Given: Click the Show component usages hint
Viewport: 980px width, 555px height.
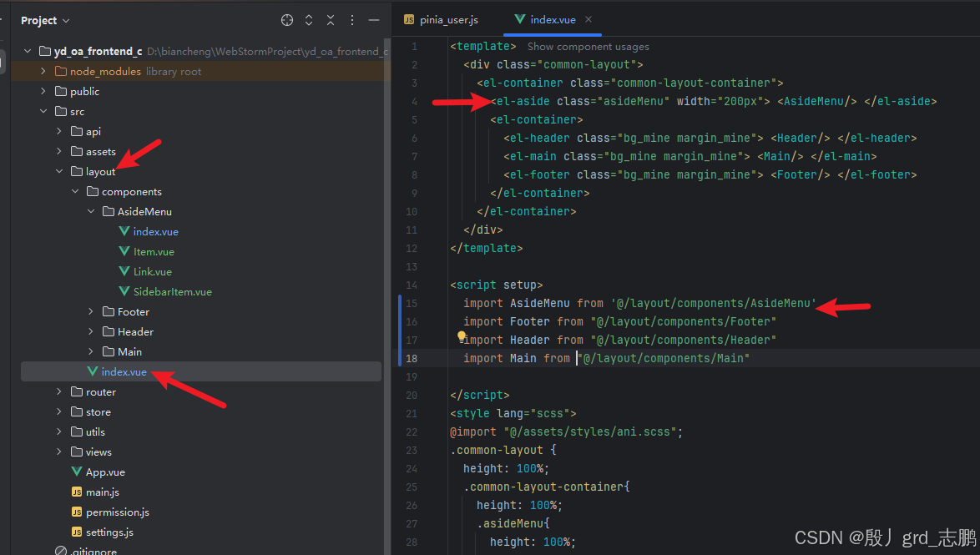Looking at the screenshot, I should point(589,47).
